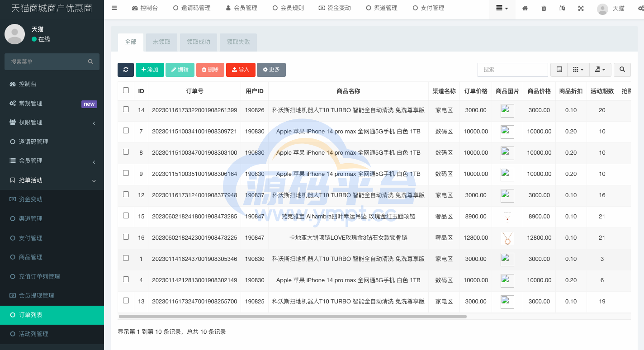Click the 编辑 button

click(180, 70)
